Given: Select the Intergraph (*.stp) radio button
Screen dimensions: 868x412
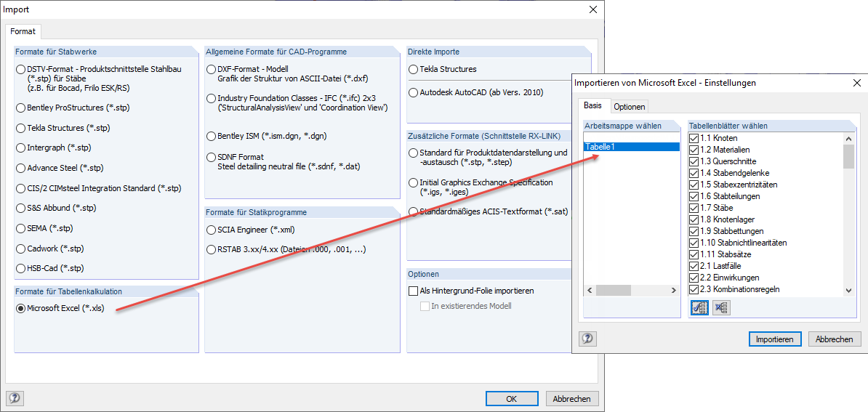Looking at the screenshot, I should coord(21,148).
